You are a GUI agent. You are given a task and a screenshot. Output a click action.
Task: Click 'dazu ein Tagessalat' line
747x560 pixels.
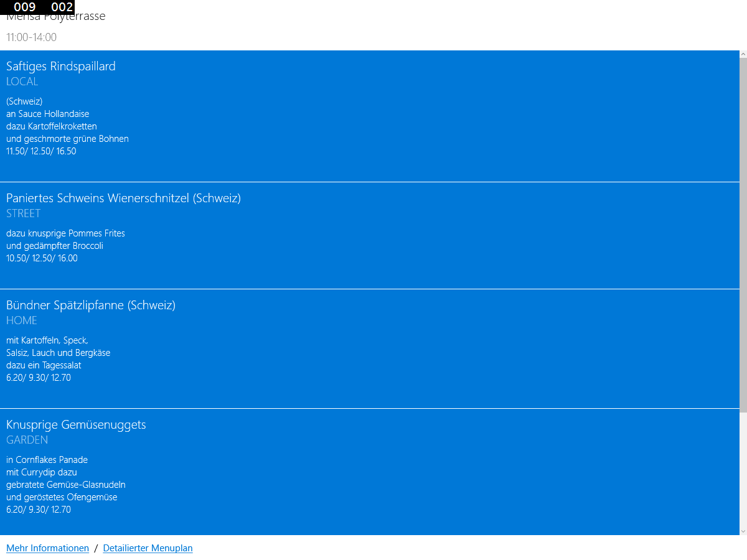(44, 365)
